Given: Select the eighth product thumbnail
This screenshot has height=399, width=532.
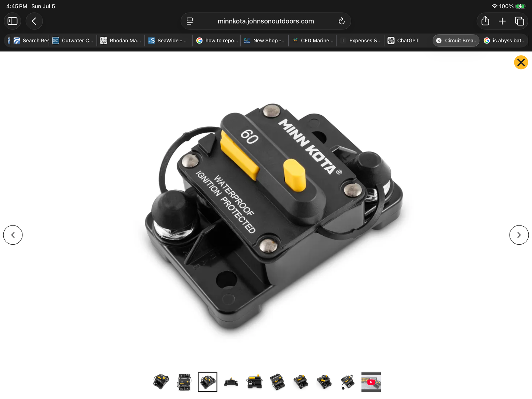Looking at the screenshot, I should coord(324,382).
